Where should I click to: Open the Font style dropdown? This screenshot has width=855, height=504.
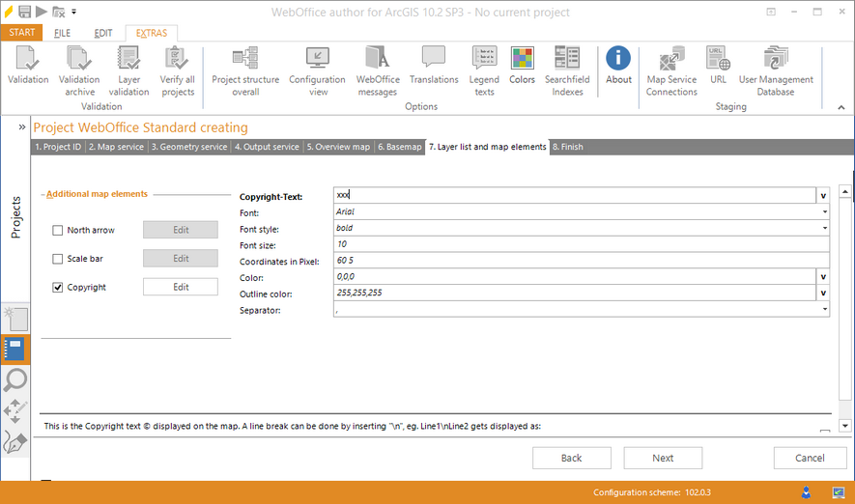coord(824,228)
